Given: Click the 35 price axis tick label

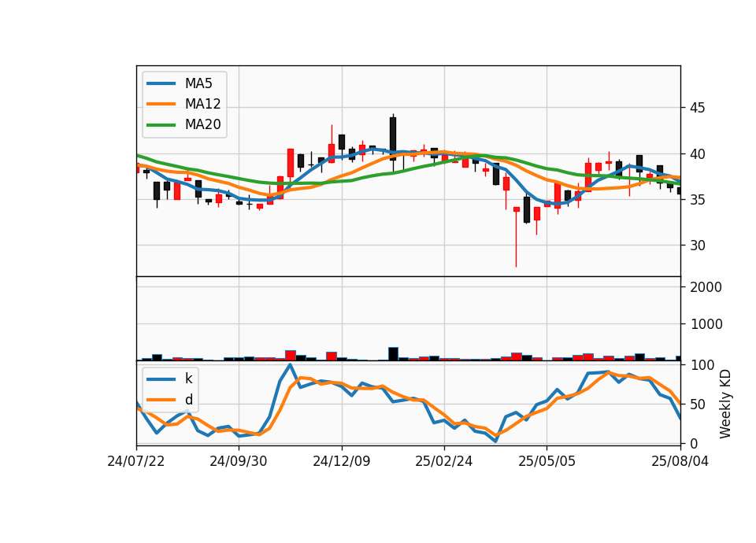Looking at the screenshot, I should (x=697, y=200).
